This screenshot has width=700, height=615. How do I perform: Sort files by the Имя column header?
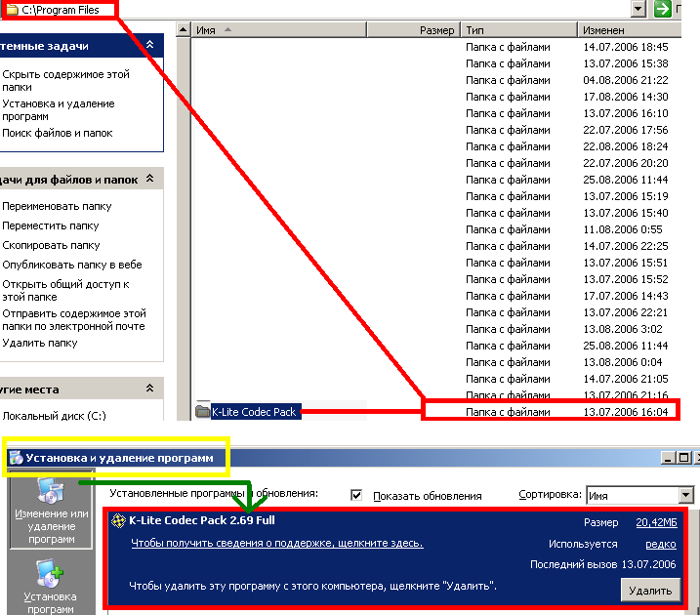coord(279,30)
